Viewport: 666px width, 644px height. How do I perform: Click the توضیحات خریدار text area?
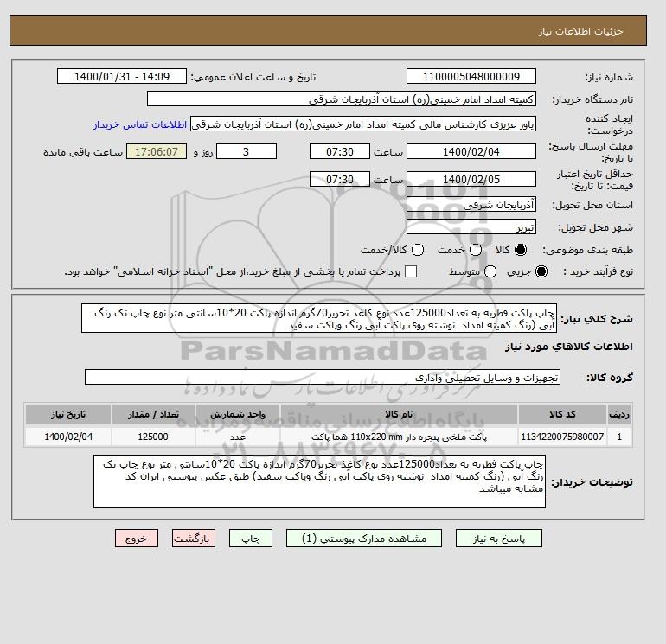319,481
